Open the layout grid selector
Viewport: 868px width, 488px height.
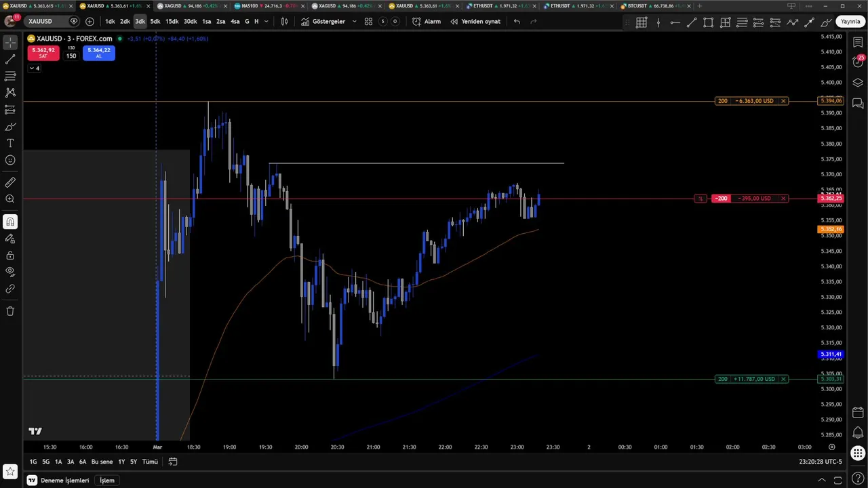[368, 22]
